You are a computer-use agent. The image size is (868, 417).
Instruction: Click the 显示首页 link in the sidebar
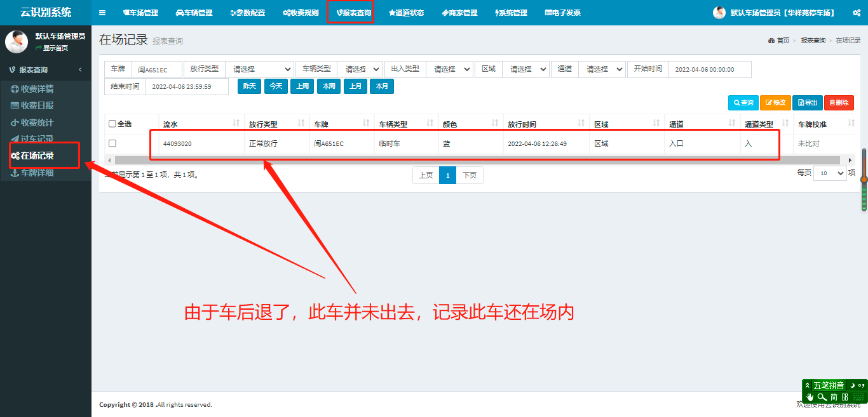[x=52, y=48]
